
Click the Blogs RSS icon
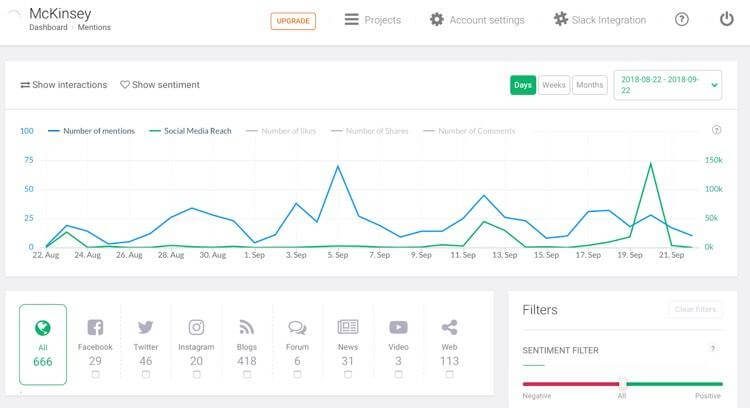[247, 328]
